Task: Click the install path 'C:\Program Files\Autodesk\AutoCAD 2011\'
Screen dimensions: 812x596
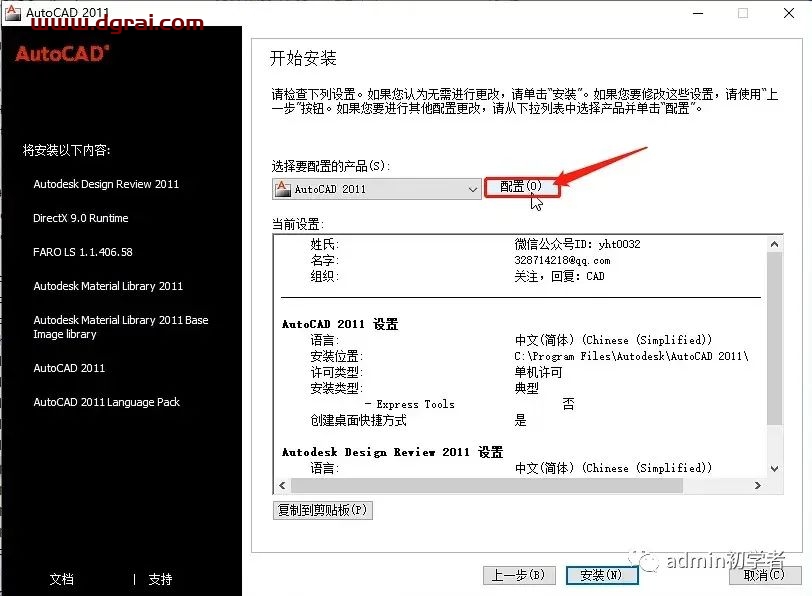Action: (631, 356)
